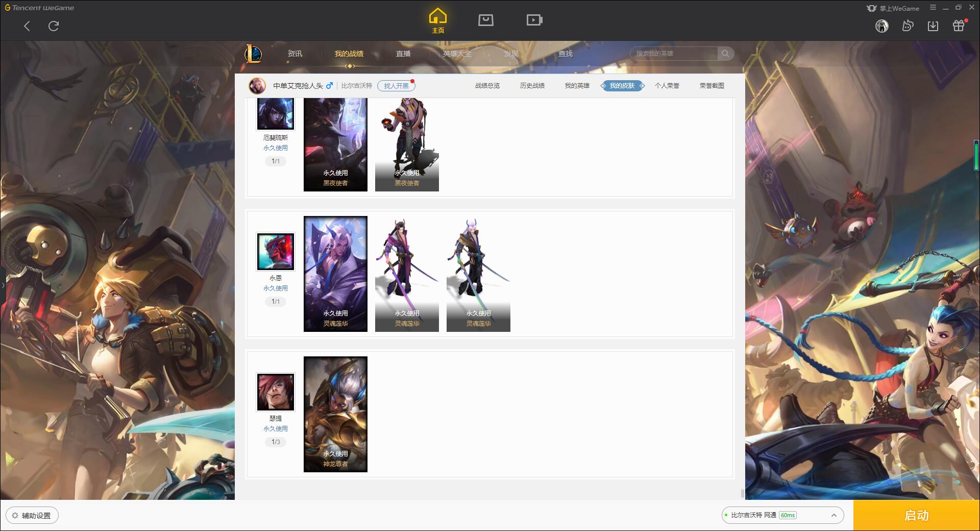The image size is (980, 531).
Task: Open the user avatar at top right
Action: (x=882, y=26)
